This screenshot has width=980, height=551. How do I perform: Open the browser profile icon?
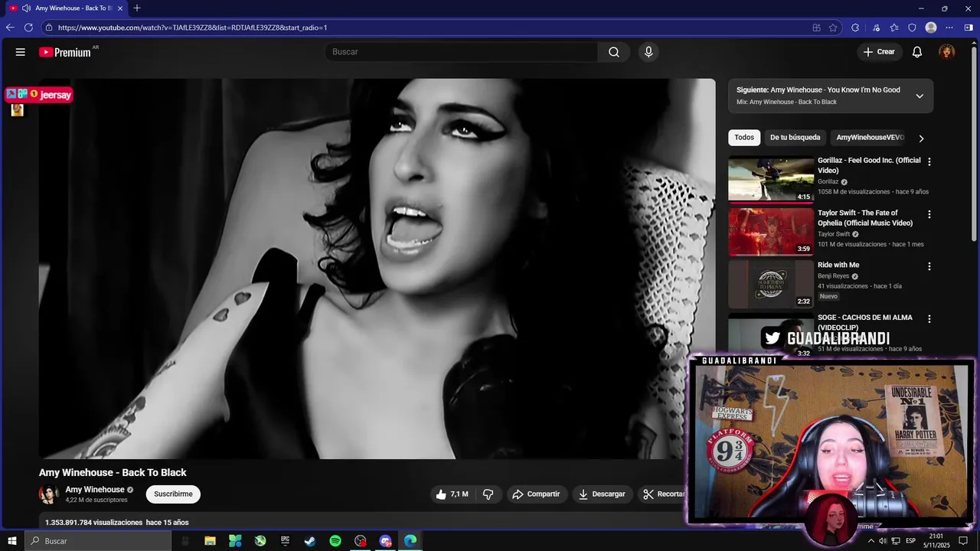tap(931, 28)
